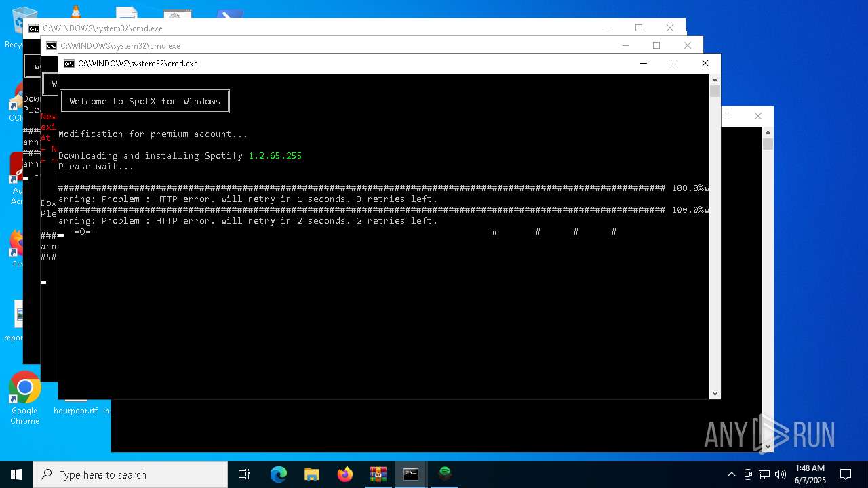Select the cmd.exe taskbar button
Image resolution: width=868 pixels, height=488 pixels.
click(x=412, y=474)
